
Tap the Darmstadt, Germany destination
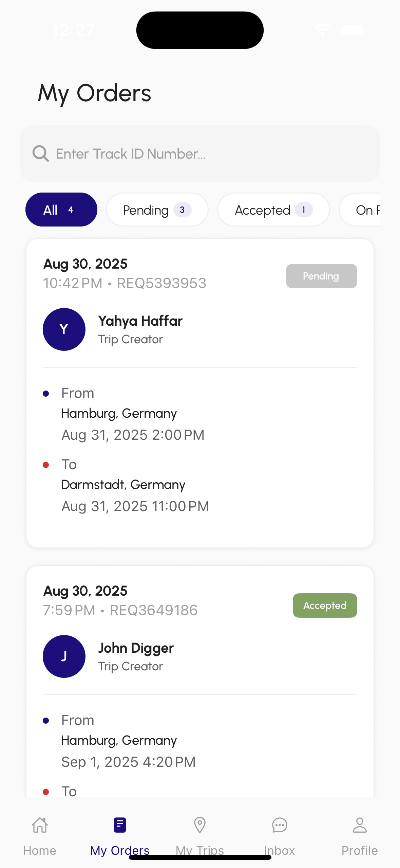click(123, 485)
